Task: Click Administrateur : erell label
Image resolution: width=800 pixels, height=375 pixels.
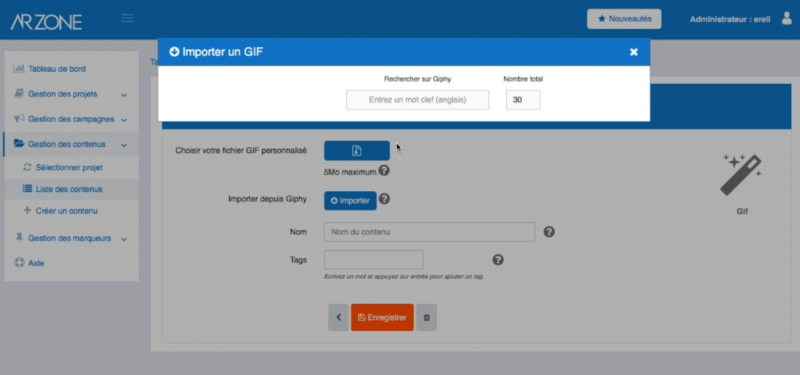Action: click(730, 19)
